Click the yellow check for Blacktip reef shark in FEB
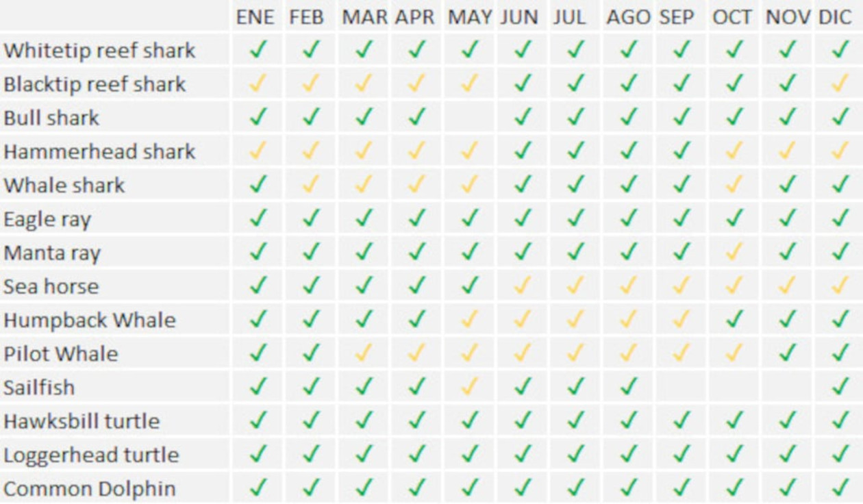Image resolution: width=863 pixels, height=504 pixels. 310,83
